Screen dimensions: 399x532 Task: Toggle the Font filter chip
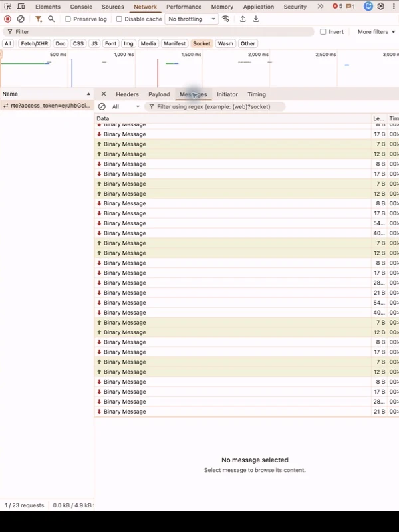click(x=110, y=43)
